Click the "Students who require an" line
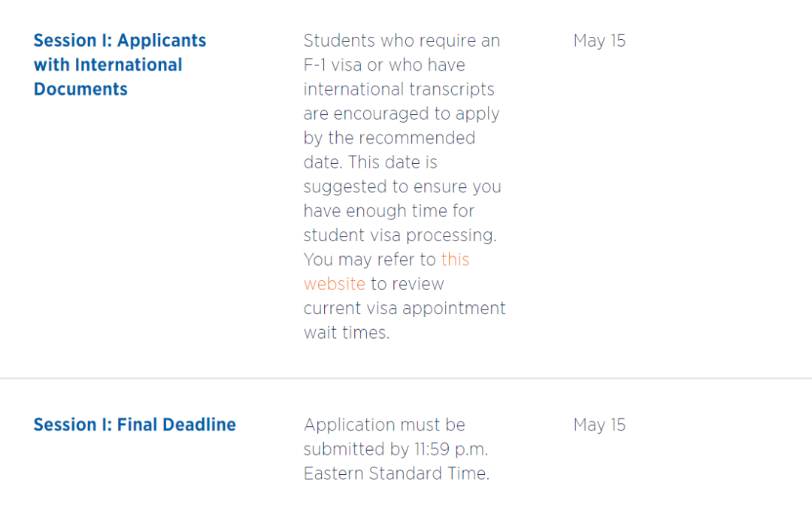Image resolution: width=812 pixels, height=517 pixels. pos(401,41)
